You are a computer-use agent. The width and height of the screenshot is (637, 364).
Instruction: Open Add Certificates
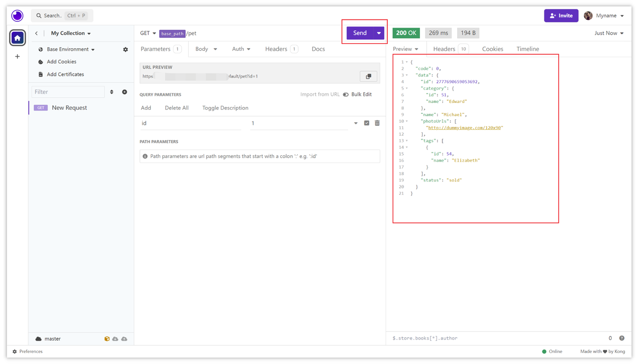[65, 74]
